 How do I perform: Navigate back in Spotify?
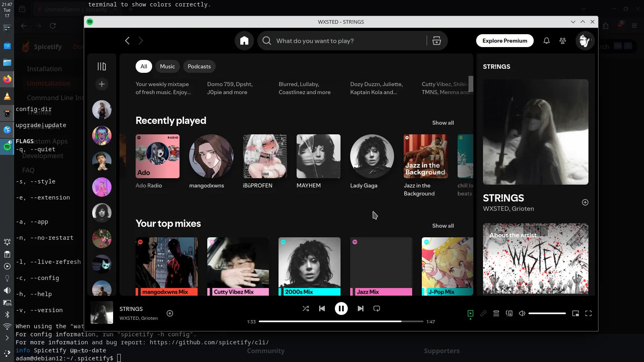coord(127,41)
